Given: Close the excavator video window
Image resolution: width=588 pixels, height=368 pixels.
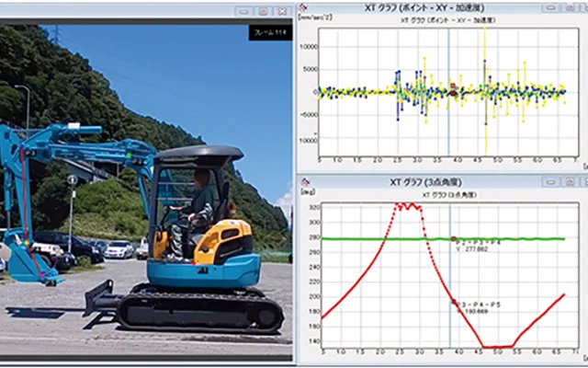Looking at the screenshot, I should [280, 11].
